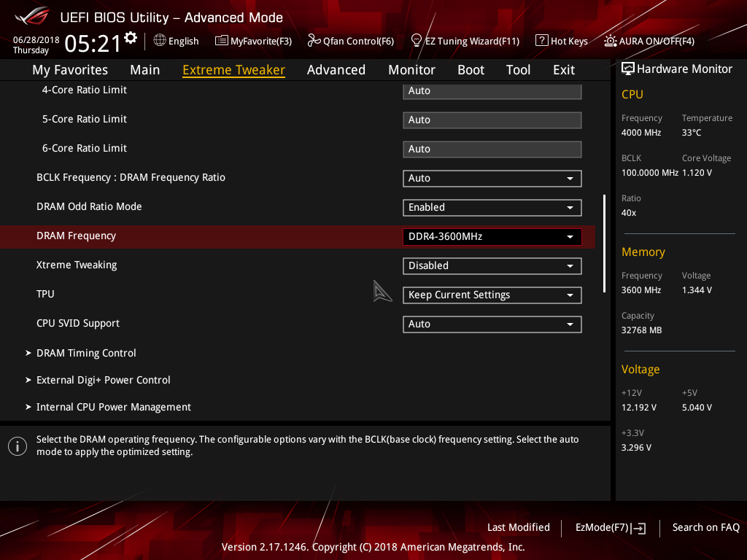This screenshot has height=560, width=747.
Task: Click the settings list scrollbar
Action: pyautogui.click(x=604, y=243)
